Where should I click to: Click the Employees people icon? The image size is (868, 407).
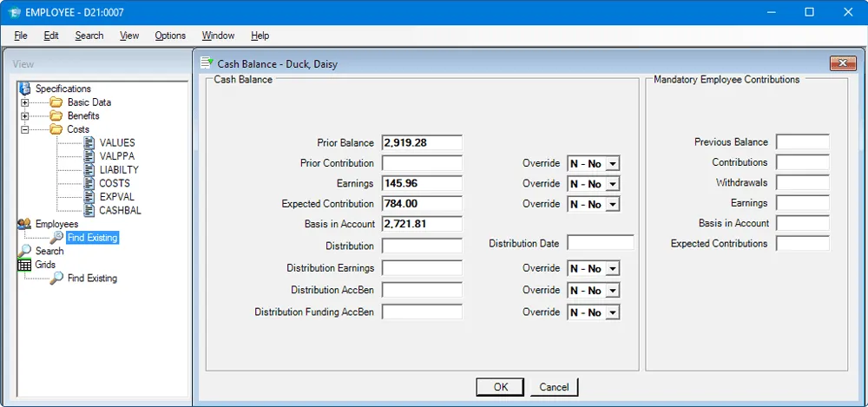pyautogui.click(x=24, y=224)
